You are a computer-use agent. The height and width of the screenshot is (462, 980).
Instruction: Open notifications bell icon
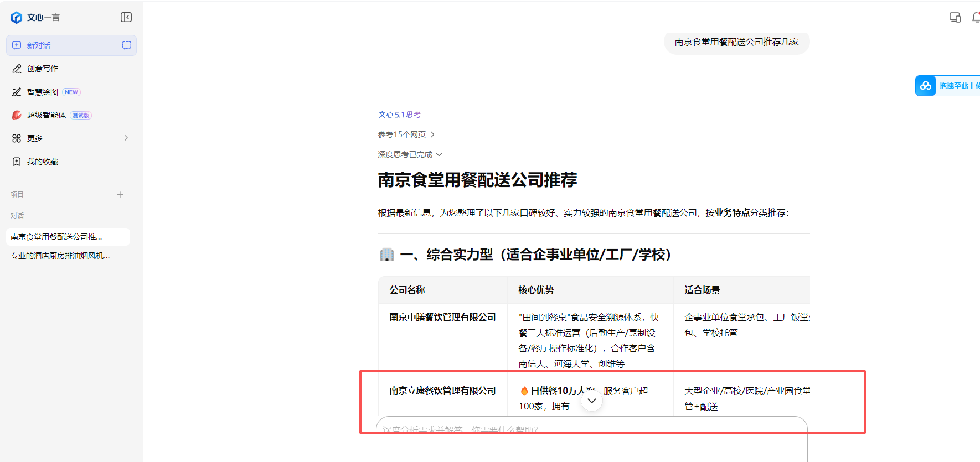976,18
